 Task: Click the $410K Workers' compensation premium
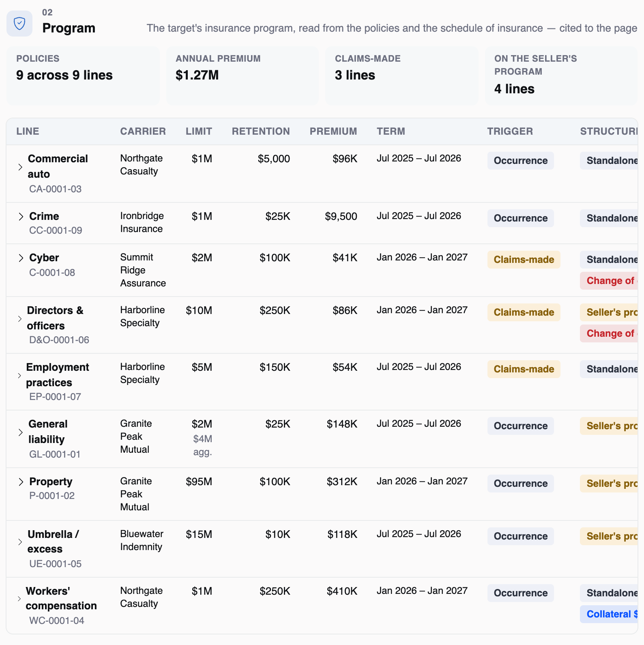pyautogui.click(x=342, y=591)
